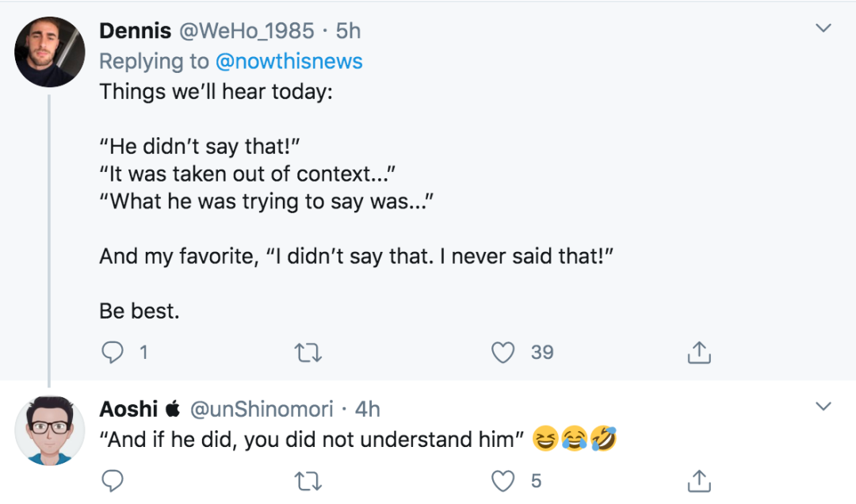Open Aoshi's display name profile
Screen dimensions: 856x504
pyautogui.click(x=128, y=409)
